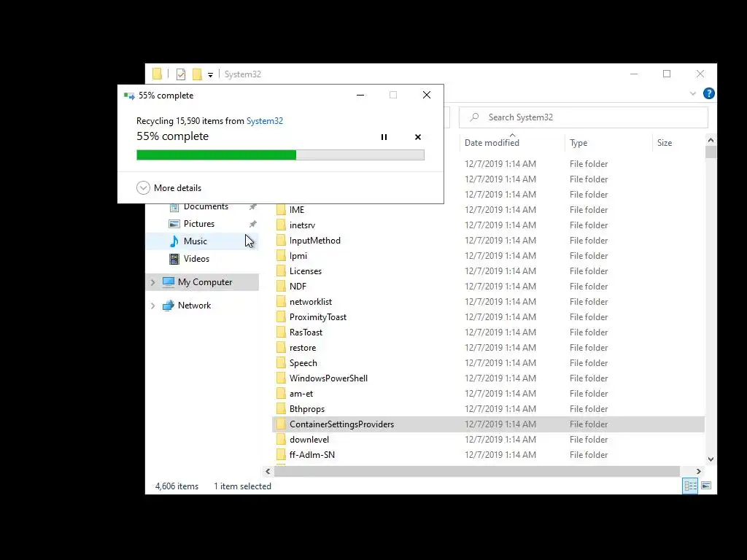747x560 pixels.
Task: Select the networklist folder
Action: [x=311, y=301]
